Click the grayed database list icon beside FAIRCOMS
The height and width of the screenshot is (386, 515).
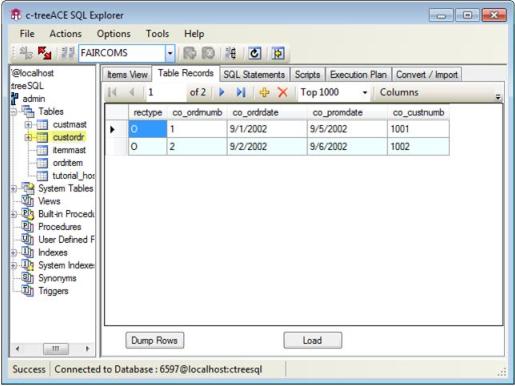pyautogui.click(x=68, y=53)
